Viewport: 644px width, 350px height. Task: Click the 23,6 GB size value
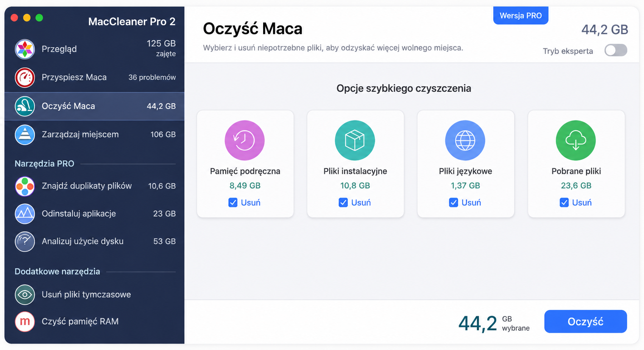tap(576, 185)
